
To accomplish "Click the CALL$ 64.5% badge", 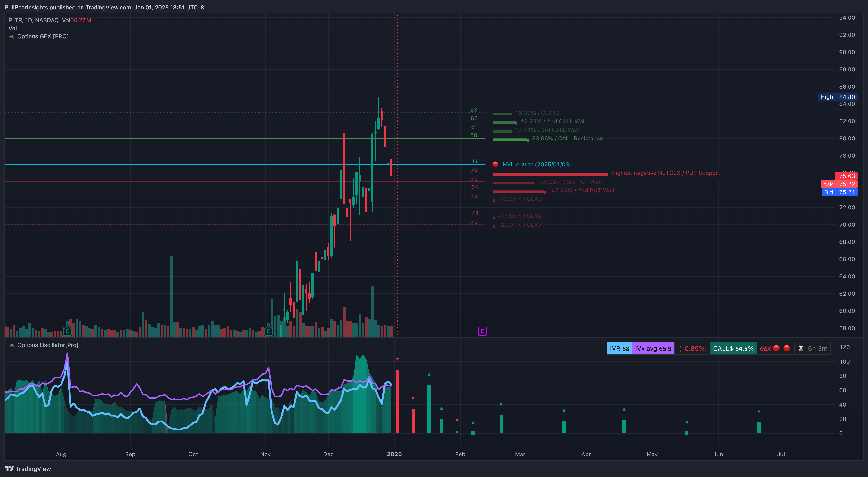I will point(733,348).
